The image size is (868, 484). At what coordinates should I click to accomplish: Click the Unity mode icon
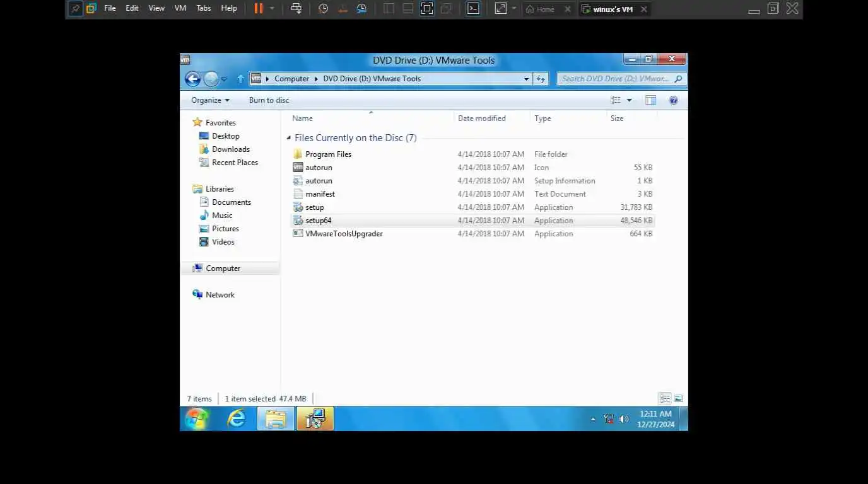pyautogui.click(x=446, y=9)
